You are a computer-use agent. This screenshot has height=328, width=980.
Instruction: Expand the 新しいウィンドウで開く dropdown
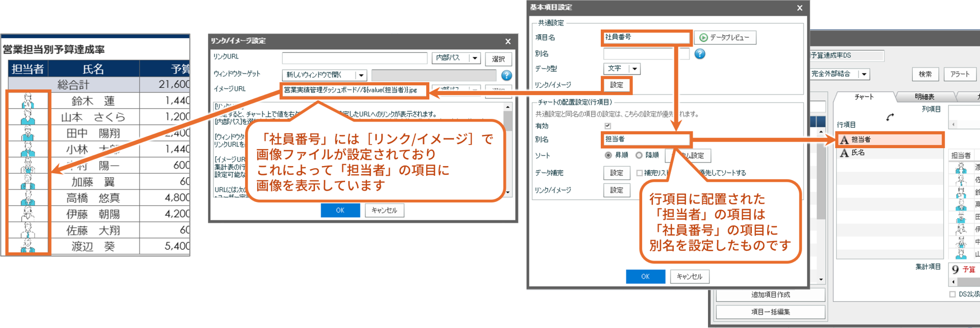coord(361,75)
